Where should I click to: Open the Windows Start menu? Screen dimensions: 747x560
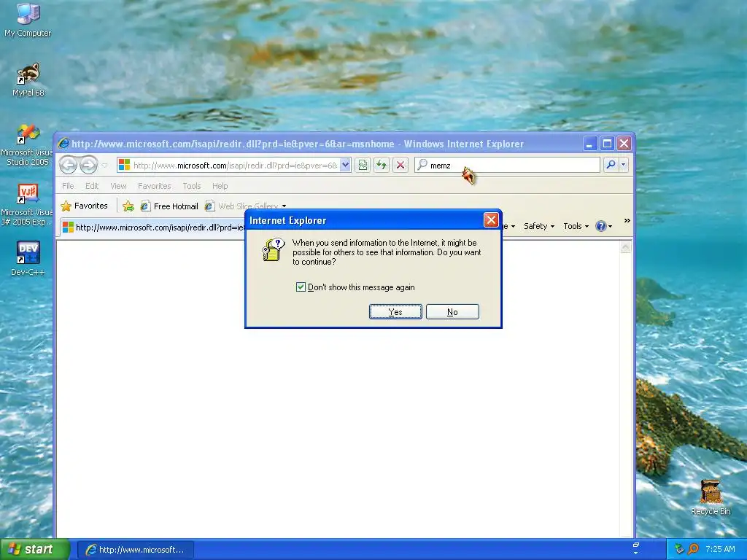point(35,550)
